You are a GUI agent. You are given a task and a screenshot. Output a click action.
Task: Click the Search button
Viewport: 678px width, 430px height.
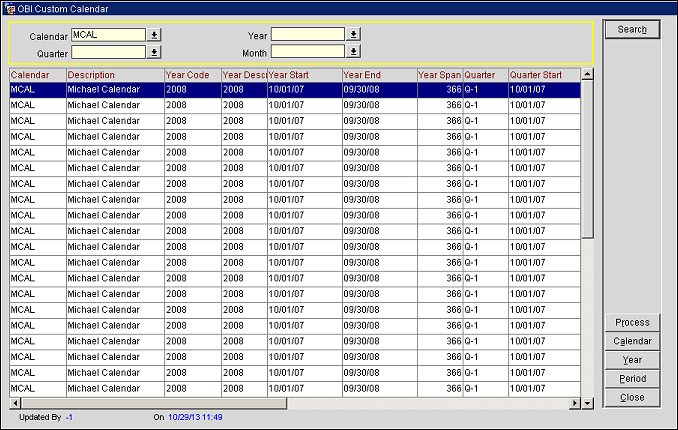[x=631, y=29]
